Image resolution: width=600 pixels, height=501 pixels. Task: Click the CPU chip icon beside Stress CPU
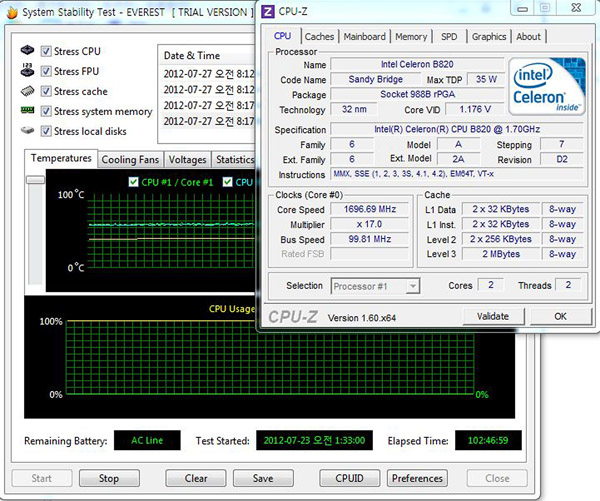[28, 50]
